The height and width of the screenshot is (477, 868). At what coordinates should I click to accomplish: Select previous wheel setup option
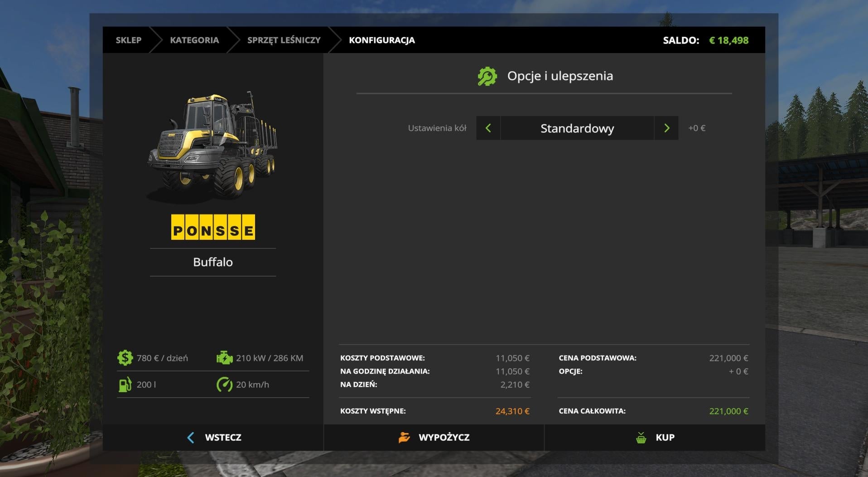488,128
